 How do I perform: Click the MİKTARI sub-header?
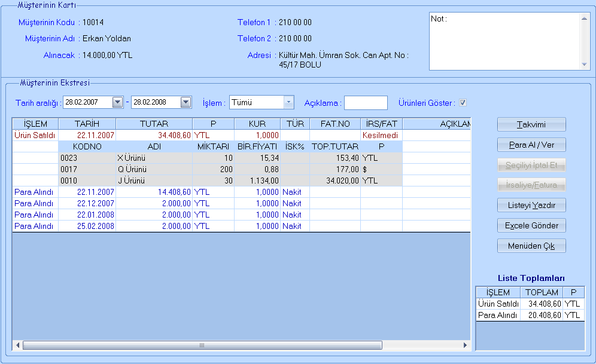pos(213,146)
